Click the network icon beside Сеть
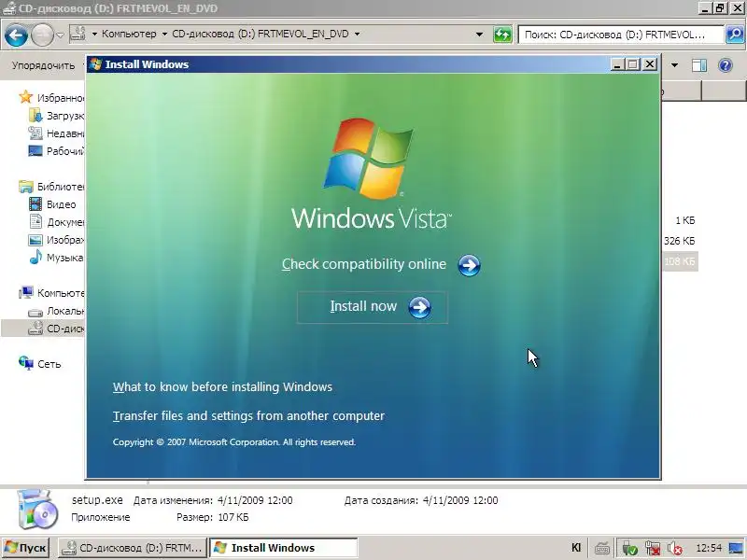747x560 pixels. [26, 363]
